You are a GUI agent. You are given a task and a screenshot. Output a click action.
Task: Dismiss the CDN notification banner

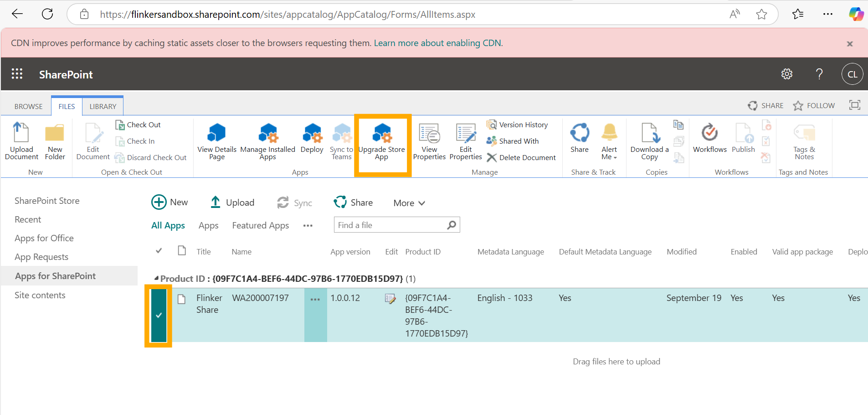(850, 44)
